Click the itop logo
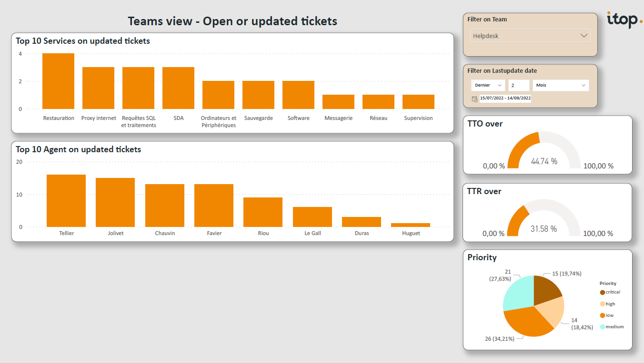 (x=624, y=20)
